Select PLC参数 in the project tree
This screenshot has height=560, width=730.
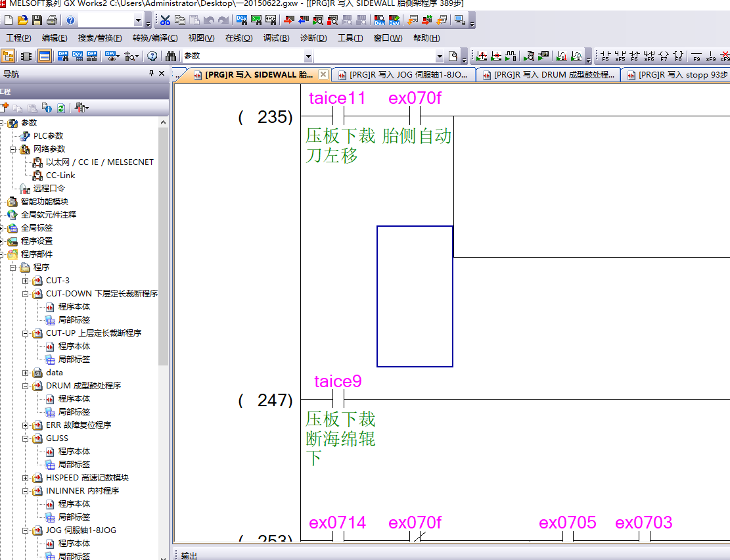48,135
